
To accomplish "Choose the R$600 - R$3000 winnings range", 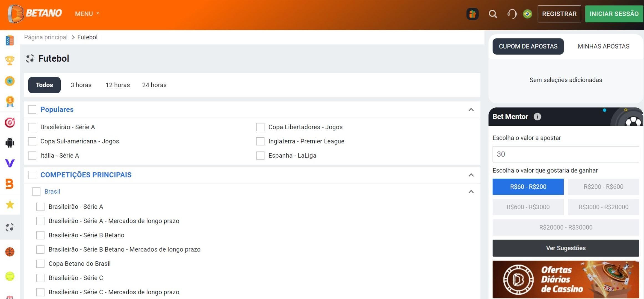I will click(528, 207).
